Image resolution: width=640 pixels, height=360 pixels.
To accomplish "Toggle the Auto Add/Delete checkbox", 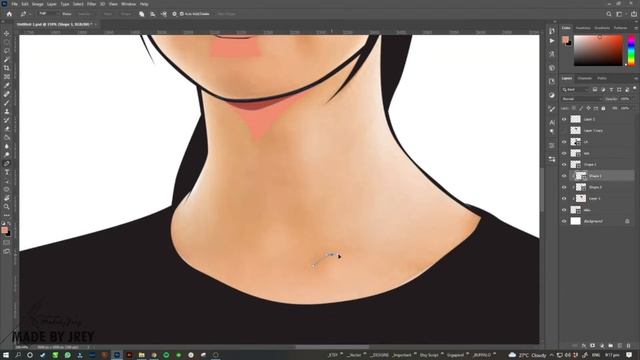I will [182, 14].
